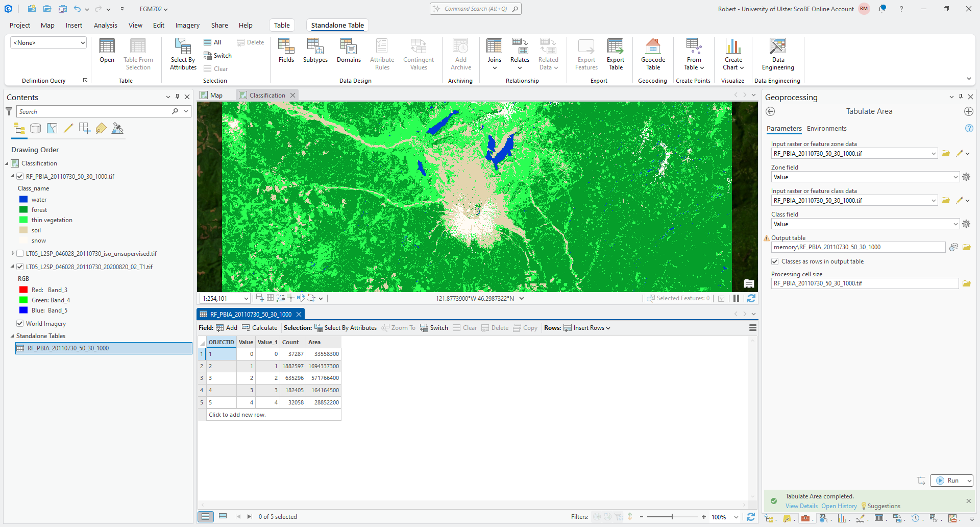The image size is (980, 527).
Task: Switch to the Environments tab
Action: pyautogui.click(x=826, y=129)
